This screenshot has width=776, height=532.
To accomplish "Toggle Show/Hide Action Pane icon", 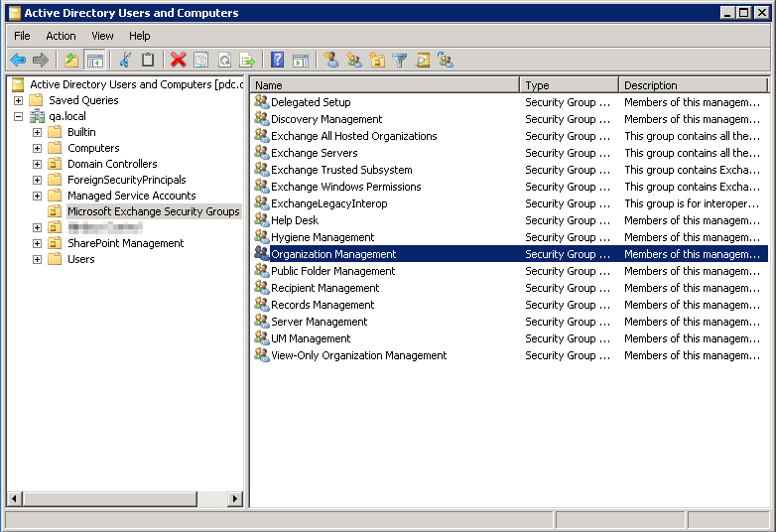I will [301, 61].
